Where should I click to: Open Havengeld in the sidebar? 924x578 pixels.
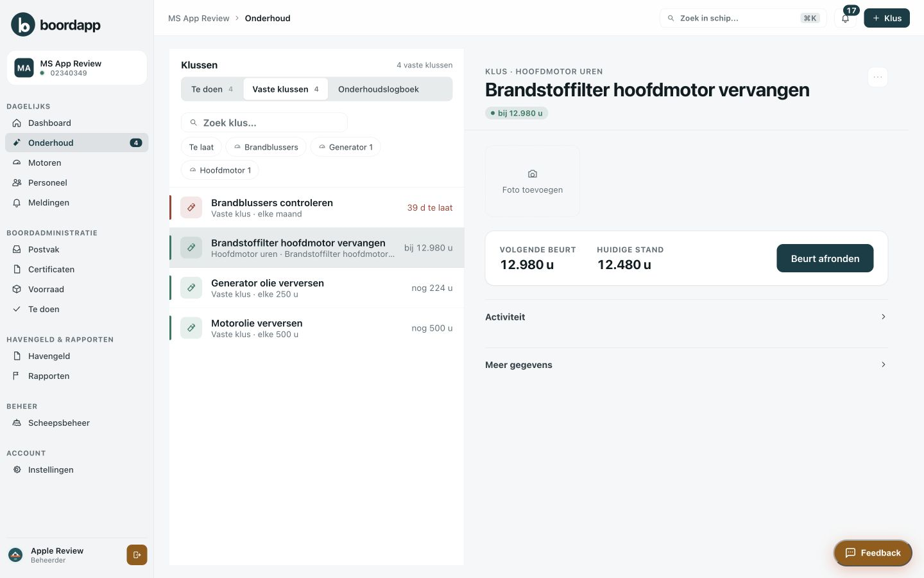point(77,356)
